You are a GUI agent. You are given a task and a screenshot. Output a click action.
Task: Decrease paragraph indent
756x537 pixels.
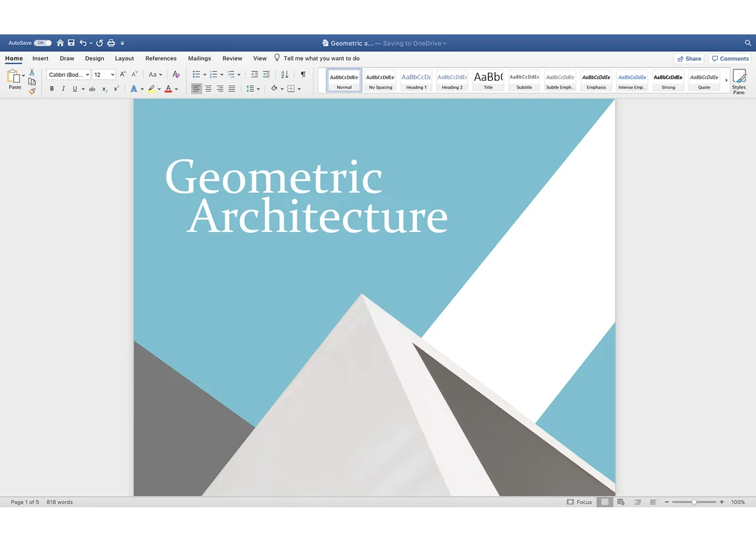click(x=254, y=74)
